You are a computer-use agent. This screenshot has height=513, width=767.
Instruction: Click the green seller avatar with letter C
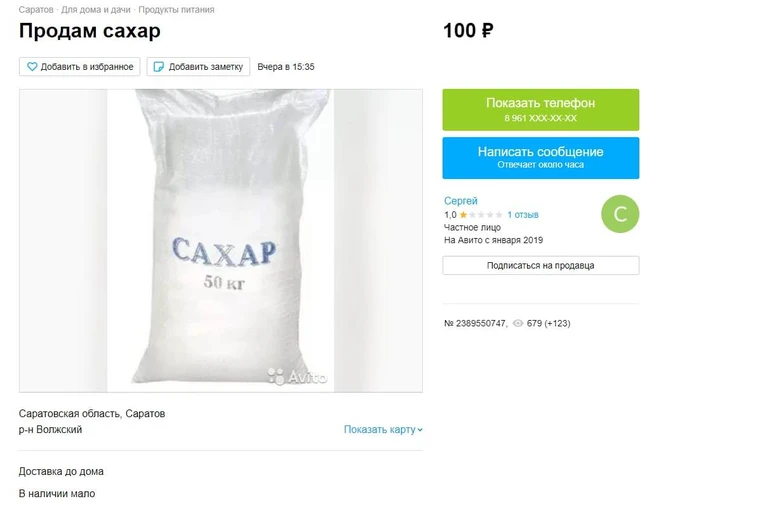point(620,214)
